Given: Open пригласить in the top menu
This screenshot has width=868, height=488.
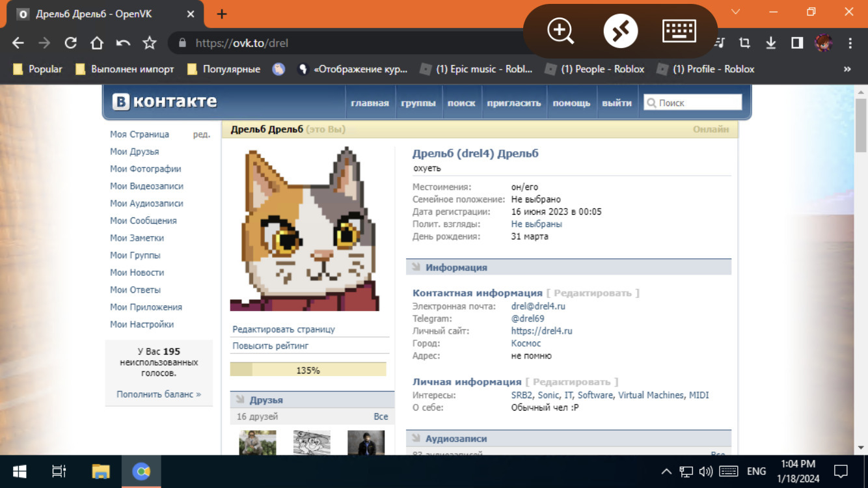Looking at the screenshot, I should pos(514,103).
